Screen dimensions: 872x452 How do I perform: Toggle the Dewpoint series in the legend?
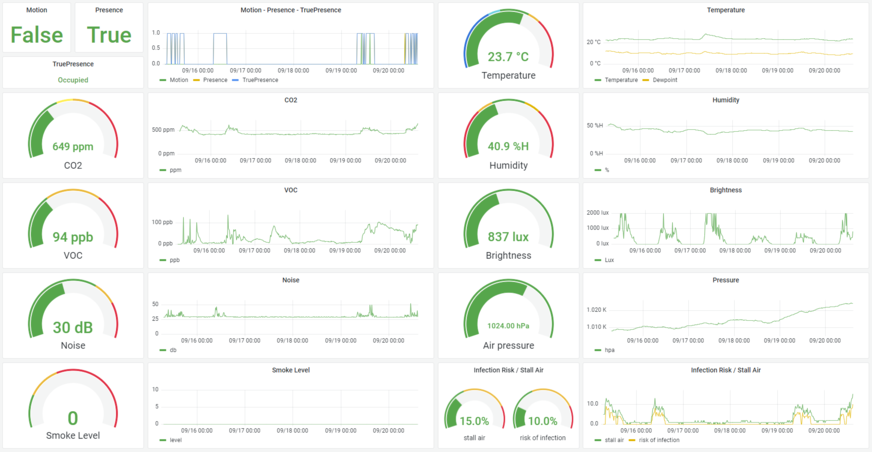[x=665, y=80]
